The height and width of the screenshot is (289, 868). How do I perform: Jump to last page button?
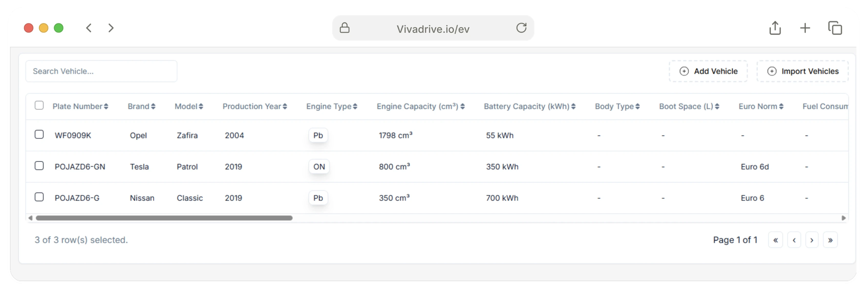pyautogui.click(x=830, y=240)
